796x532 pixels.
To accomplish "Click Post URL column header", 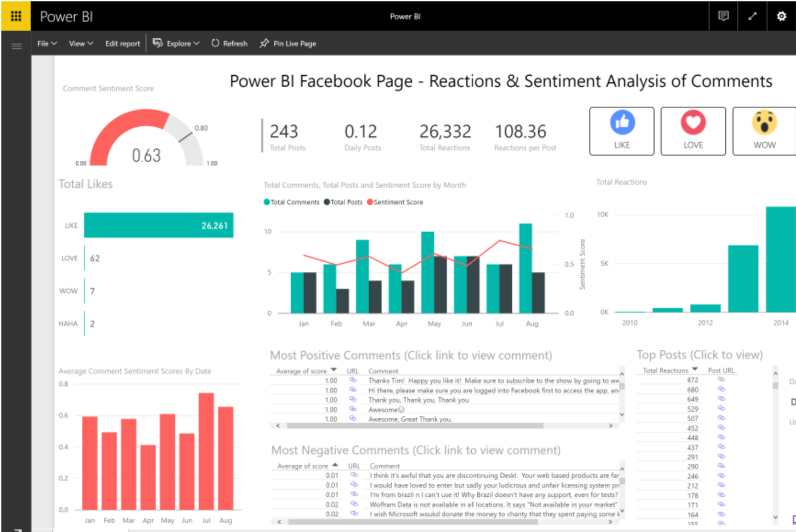I will click(x=721, y=370).
